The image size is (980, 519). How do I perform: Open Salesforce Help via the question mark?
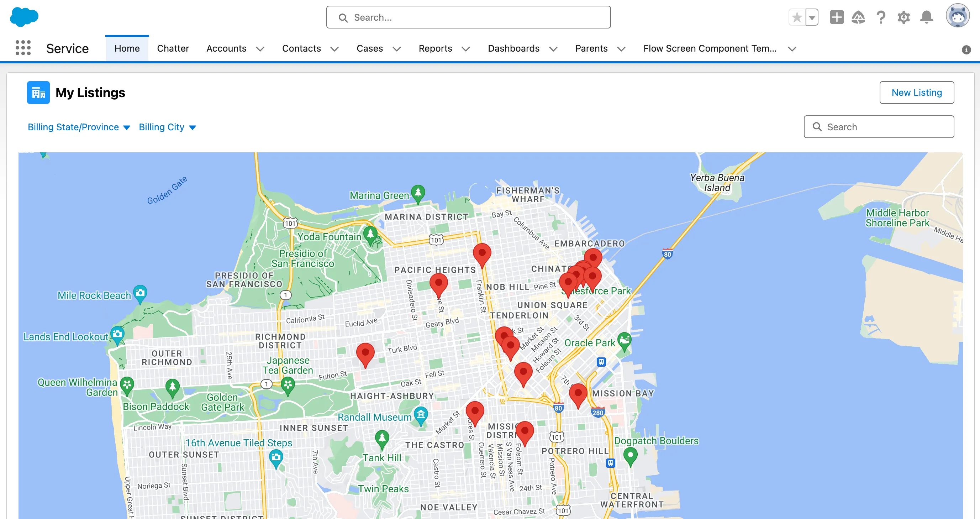point(881,17)
